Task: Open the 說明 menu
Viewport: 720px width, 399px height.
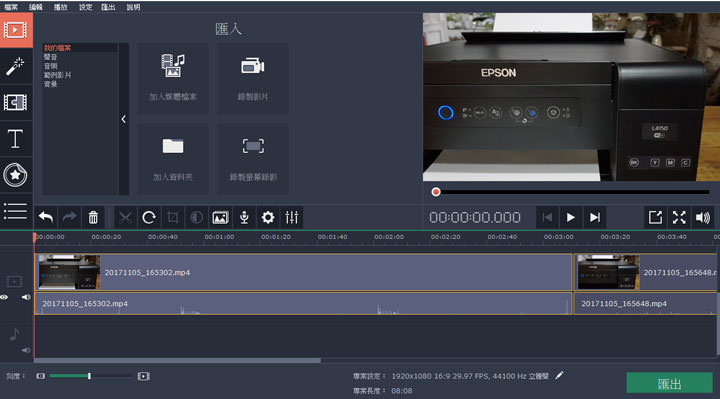Action: click(133, 7)
